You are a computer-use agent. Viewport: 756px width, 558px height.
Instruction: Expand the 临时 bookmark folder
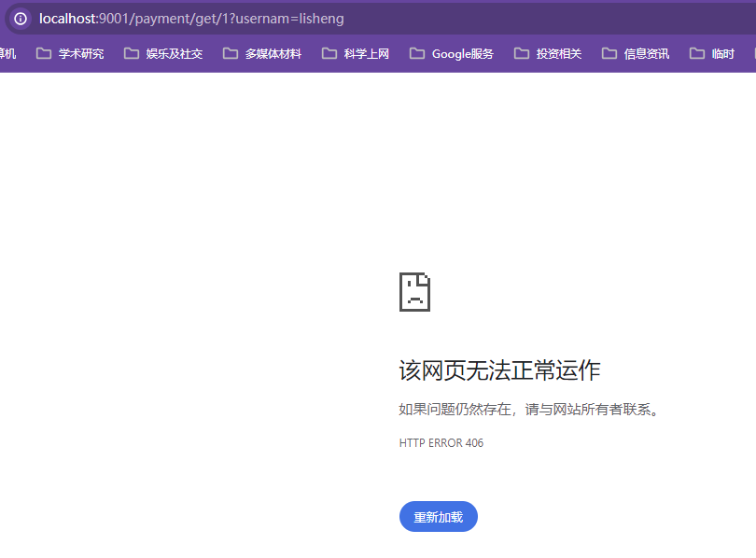point(712,53)
